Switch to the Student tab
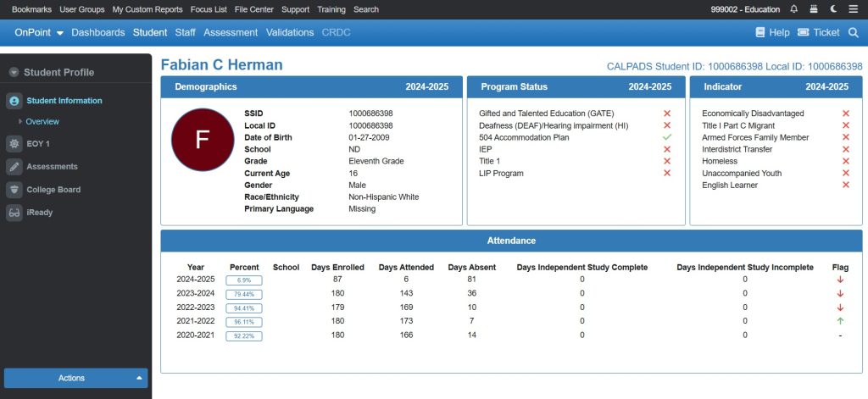Viewport: 868px width, 399px height. (x=150, y=33)
